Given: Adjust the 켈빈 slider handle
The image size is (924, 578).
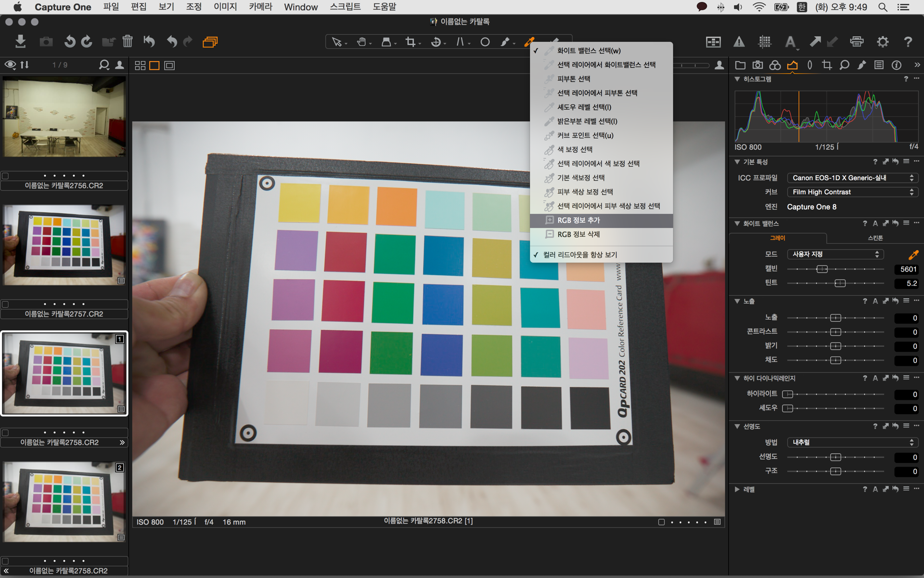Looking at the screenshot, I should (822, 269).
